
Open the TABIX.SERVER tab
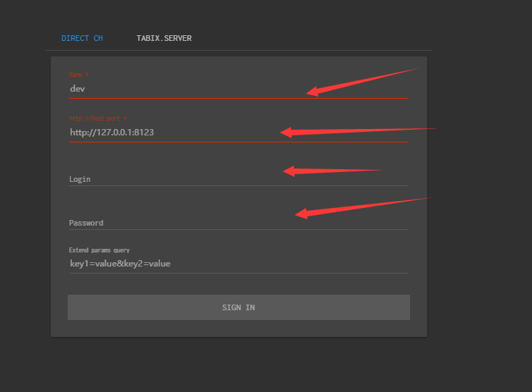[163, 38]
